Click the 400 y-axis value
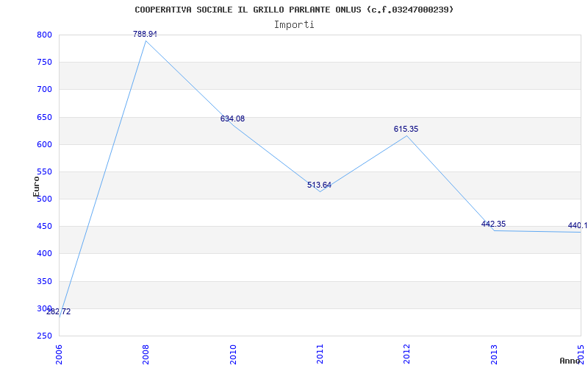Image resolution: width=588 pixels, height=368 pixels. [44, 254]
